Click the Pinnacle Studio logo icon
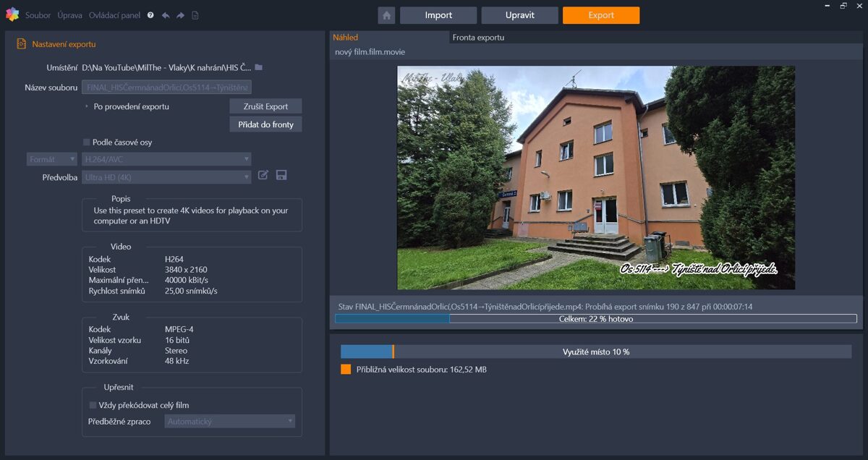Viewport: 868px width, 460px height. point(12,14)
